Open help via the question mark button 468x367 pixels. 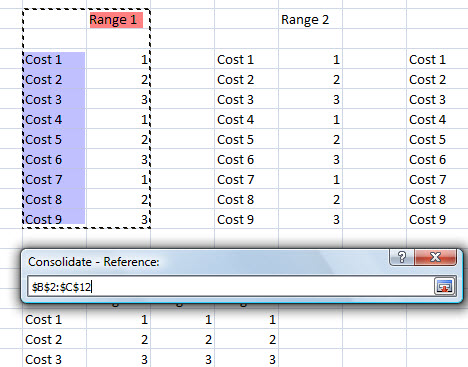pyautogui.click(x=402, y=257)
